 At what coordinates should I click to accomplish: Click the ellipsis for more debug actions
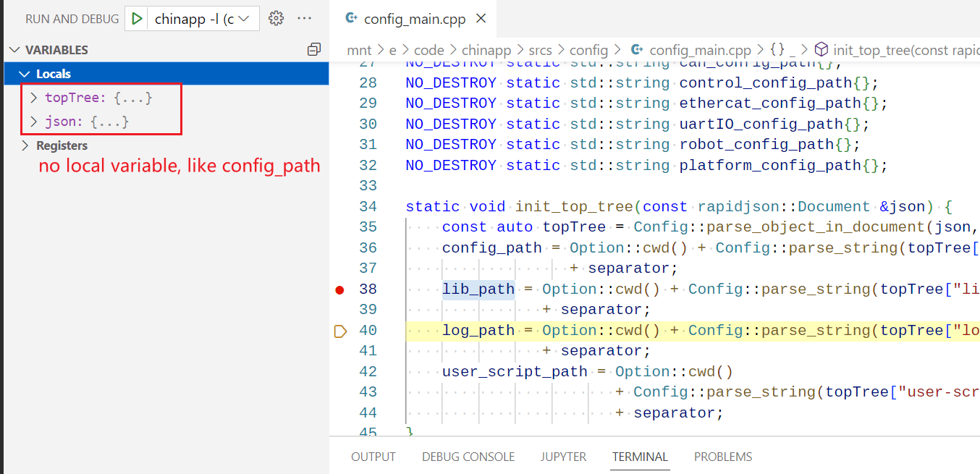(304, 18)
